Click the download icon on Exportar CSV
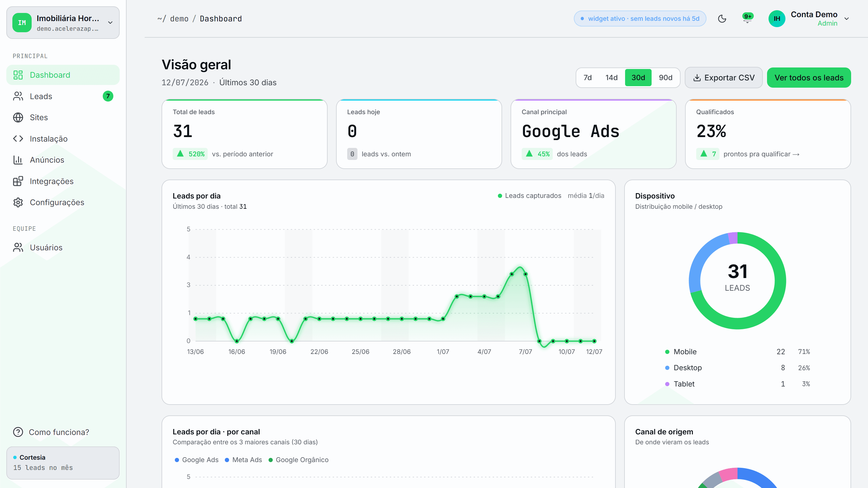 point(697,78)
